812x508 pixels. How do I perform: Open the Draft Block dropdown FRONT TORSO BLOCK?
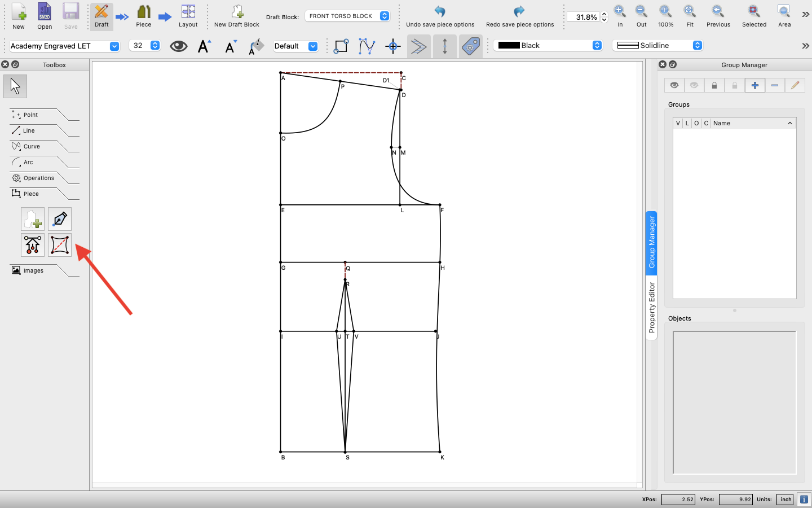click(x=347, y=16)
